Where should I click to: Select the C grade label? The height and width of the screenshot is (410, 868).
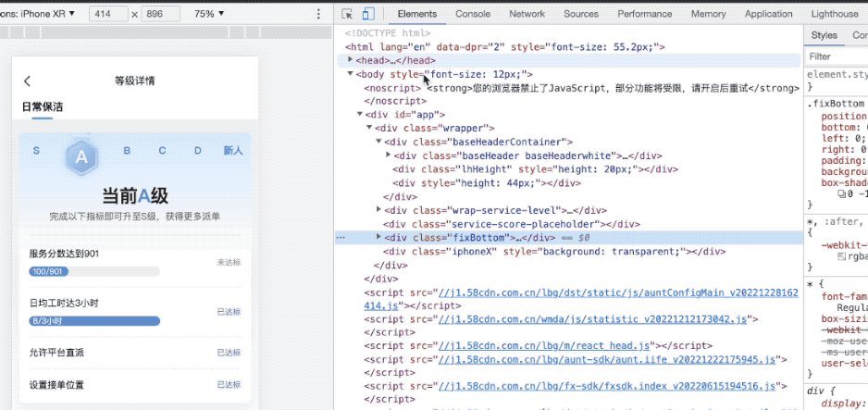pyautogui.click(x=162, y=151)
